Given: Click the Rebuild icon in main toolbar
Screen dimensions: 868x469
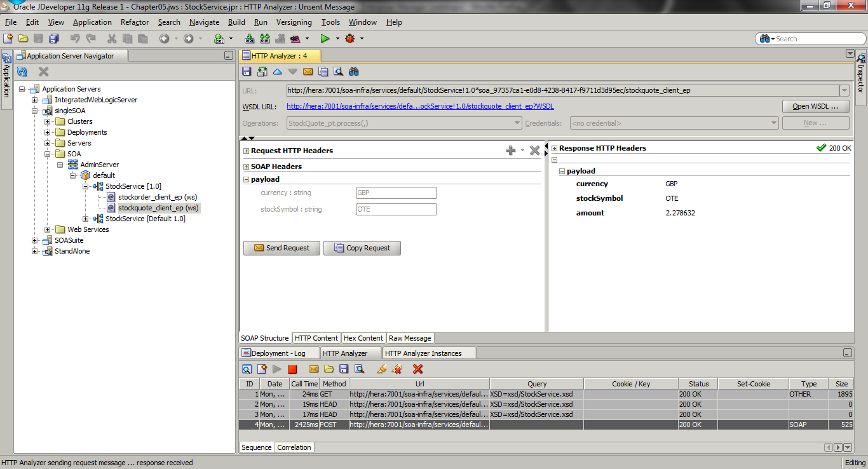Looking at the screenshot, I should [264, 39].
